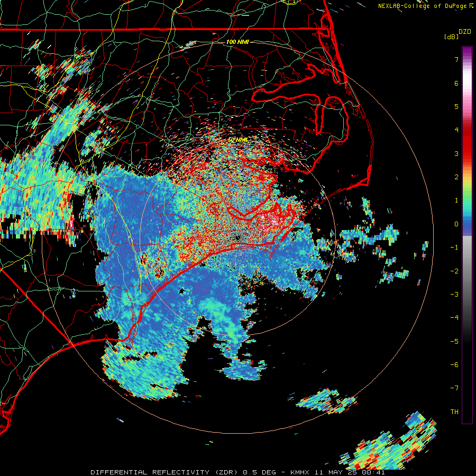Click the KMHX radar site identifier

pyautogui.click(x=300, y=472)
